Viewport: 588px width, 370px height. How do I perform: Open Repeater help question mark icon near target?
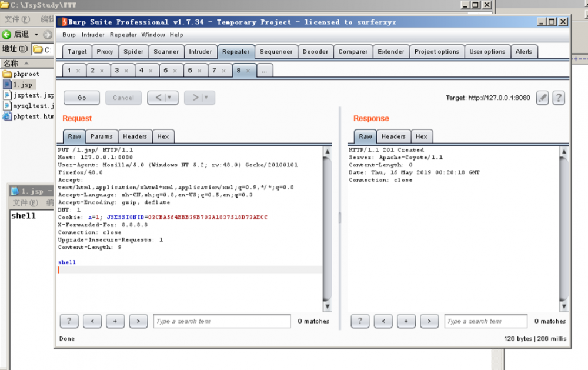click(559, 98)
